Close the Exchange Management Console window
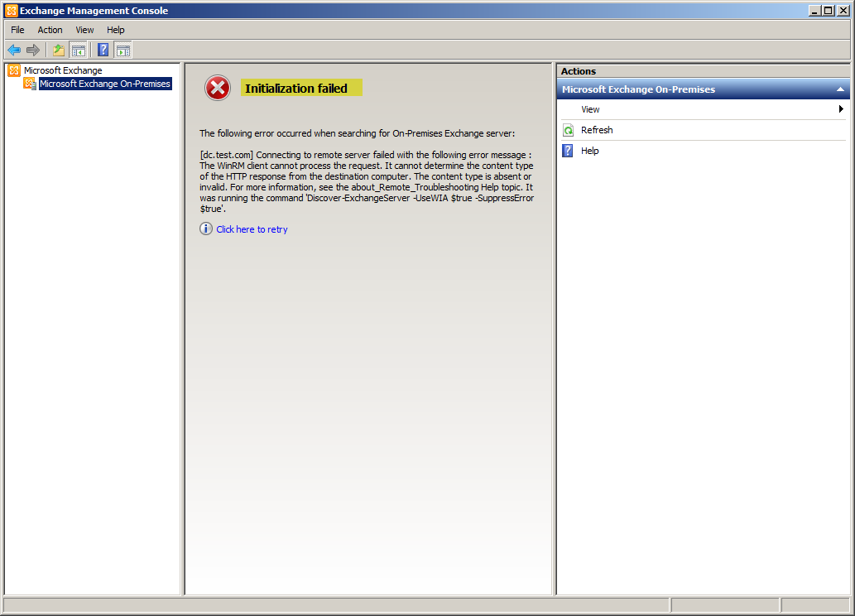Image resolution: width=855 pixels, height=616 pixels. [843, 11]
